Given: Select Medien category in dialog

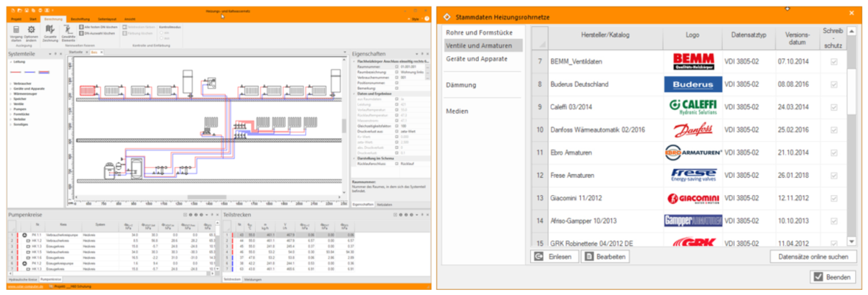Looking at the screenshot, I should [457, 111].
